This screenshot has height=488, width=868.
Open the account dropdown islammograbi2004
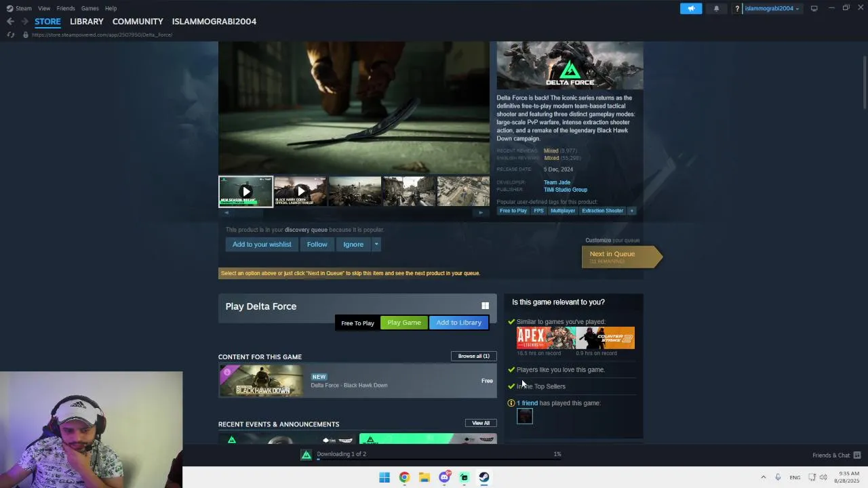click(x=772, y=8)
